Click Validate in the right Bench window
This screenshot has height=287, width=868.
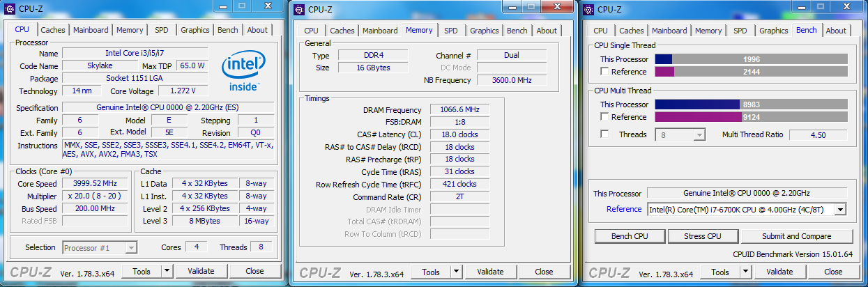click(780, 272)
